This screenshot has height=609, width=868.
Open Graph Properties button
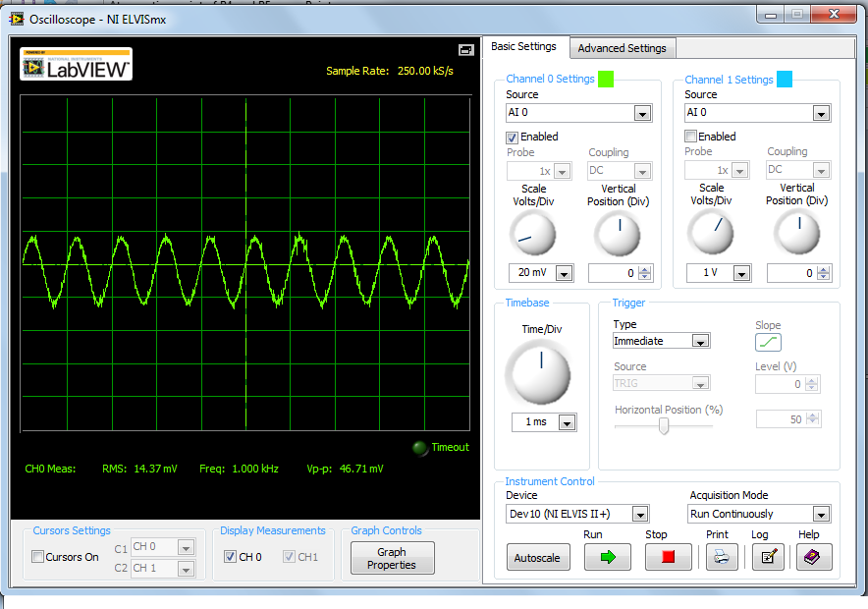pos(392,558)
